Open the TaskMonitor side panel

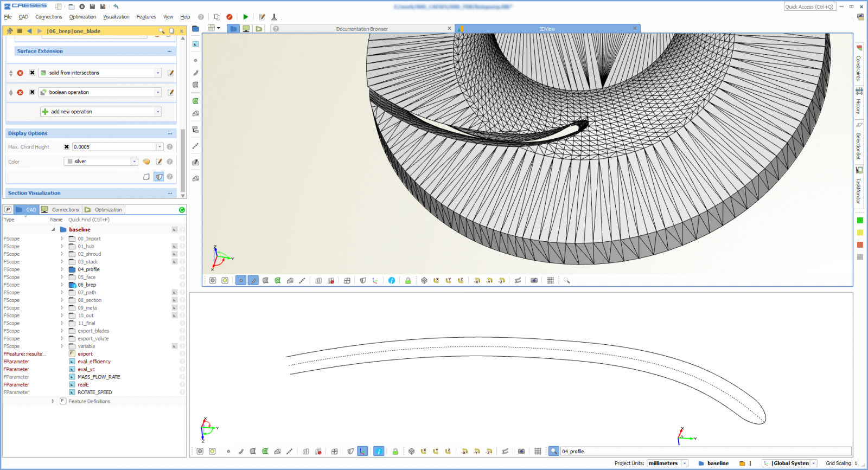(x=859, y=186)
